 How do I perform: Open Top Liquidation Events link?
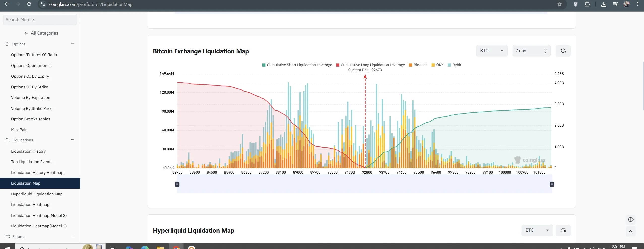coord(32,162)
